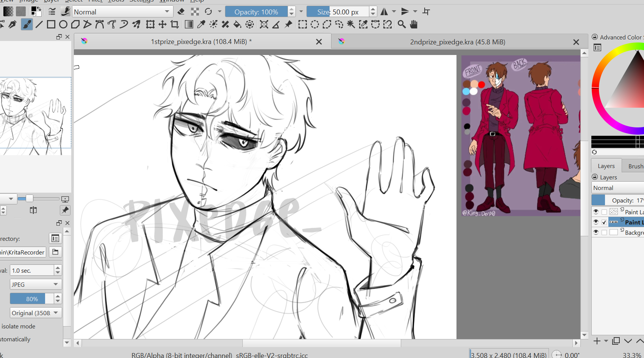Viewport: 644px width, 358px height.
Task: Select the Rectangle shape tool
Action: [x=51, y=25]
